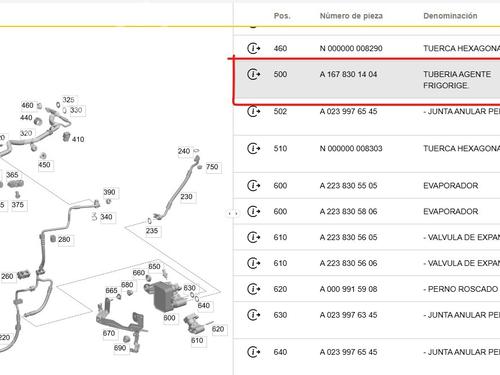The width and height of the screenshot is (500, 375).
Task: Select part number N 000000 008290
Action: coord(351,48)
